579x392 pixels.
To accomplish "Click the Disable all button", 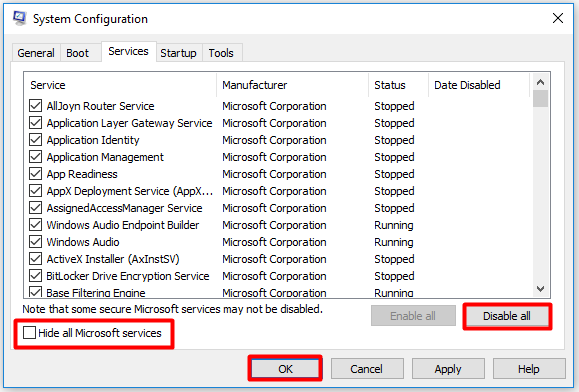I will tap(507, 316).
